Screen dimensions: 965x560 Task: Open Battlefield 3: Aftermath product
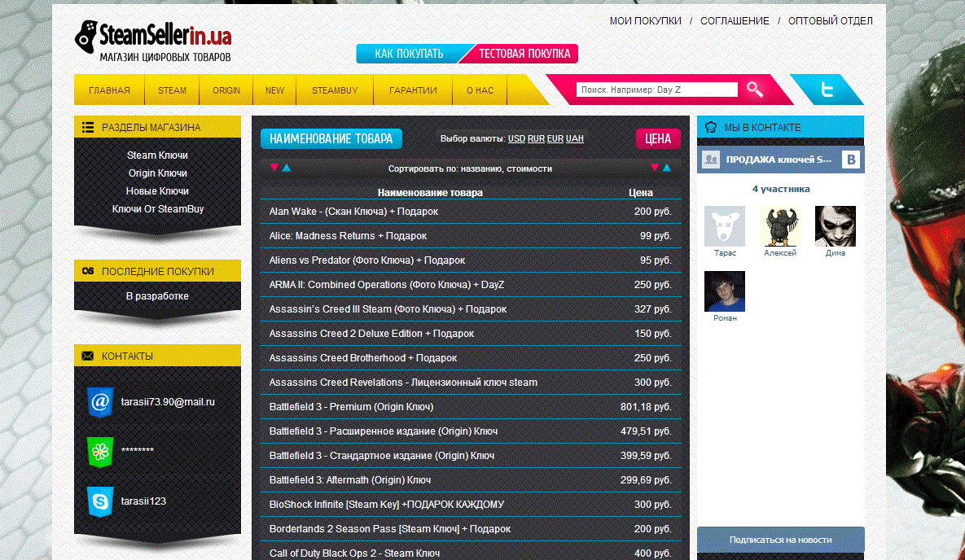point(471,480)
